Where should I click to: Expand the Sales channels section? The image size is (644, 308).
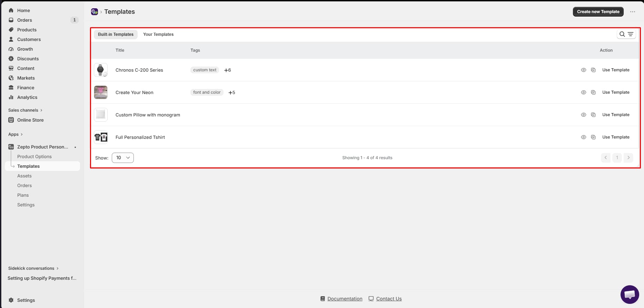point(25,110)
